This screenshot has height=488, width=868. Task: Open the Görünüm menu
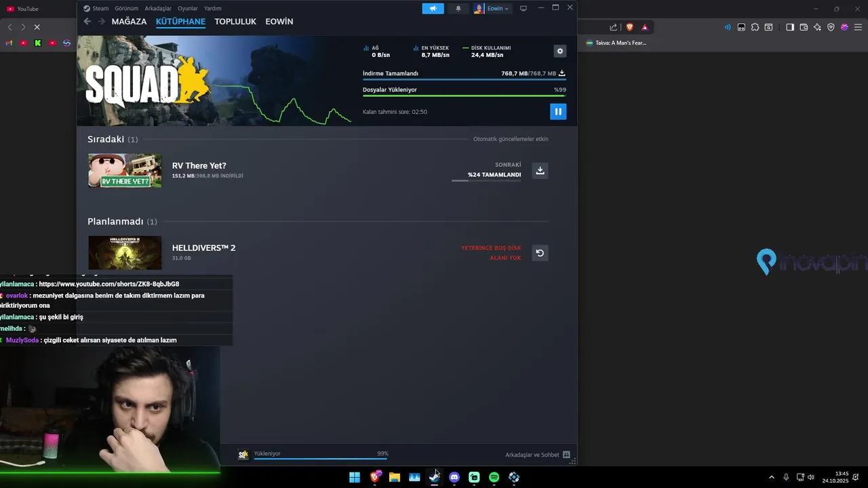point(126,8)
